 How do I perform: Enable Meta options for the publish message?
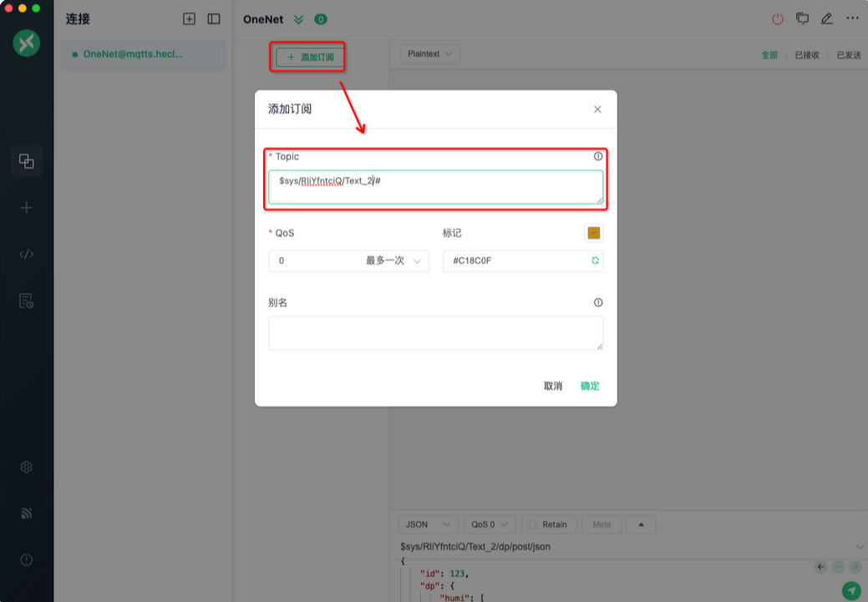pyautogui.click(x=601, y=524)
